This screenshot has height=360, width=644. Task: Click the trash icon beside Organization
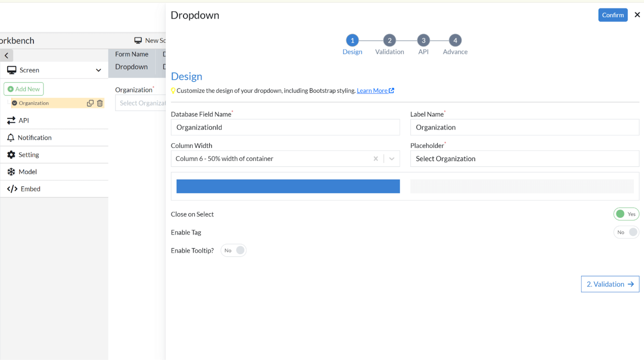[x=100, y=103]
